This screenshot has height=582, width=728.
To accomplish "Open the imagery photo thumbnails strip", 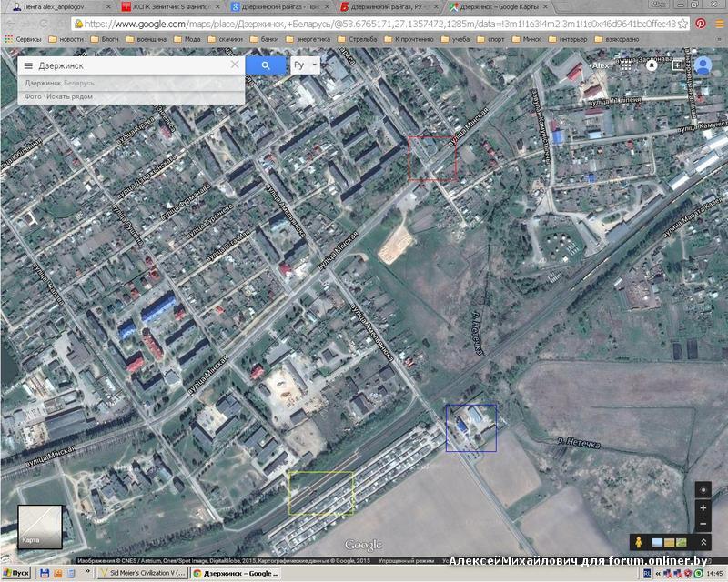I will 669,542.
